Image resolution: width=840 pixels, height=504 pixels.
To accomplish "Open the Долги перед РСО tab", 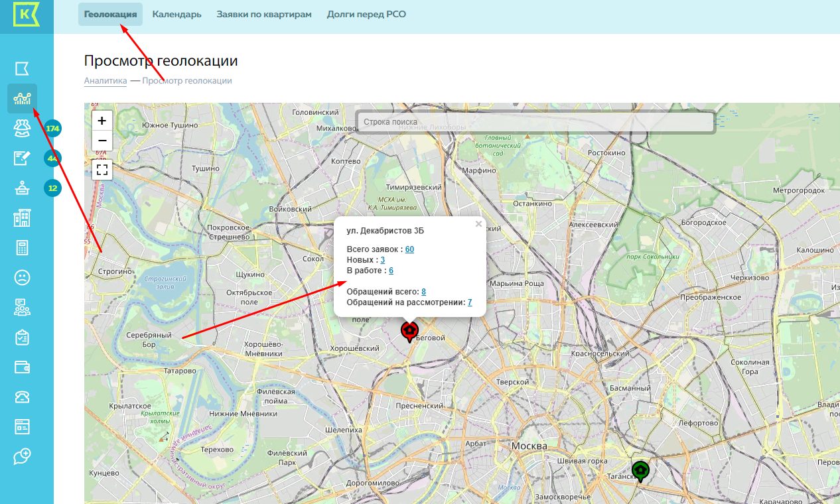I will click(366, 14).
